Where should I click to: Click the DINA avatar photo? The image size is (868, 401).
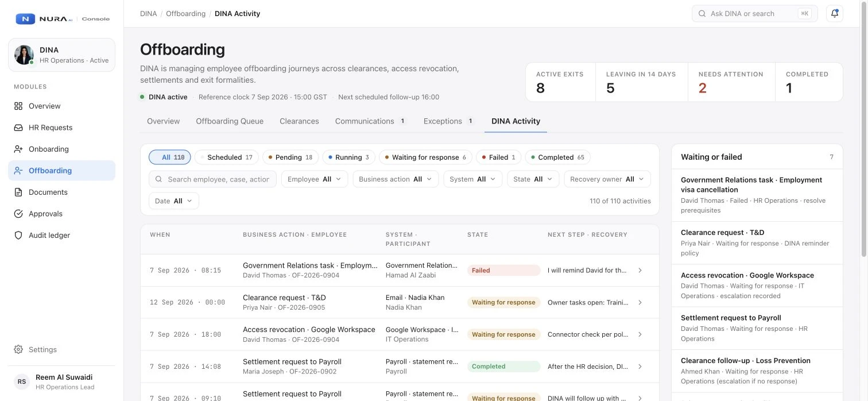24,55
